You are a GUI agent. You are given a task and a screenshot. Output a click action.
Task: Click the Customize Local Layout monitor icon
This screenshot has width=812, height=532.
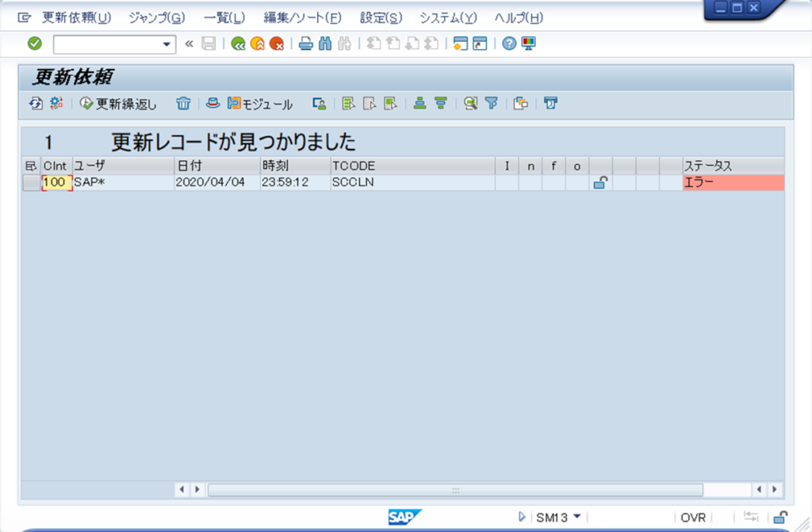click(529, 44)
